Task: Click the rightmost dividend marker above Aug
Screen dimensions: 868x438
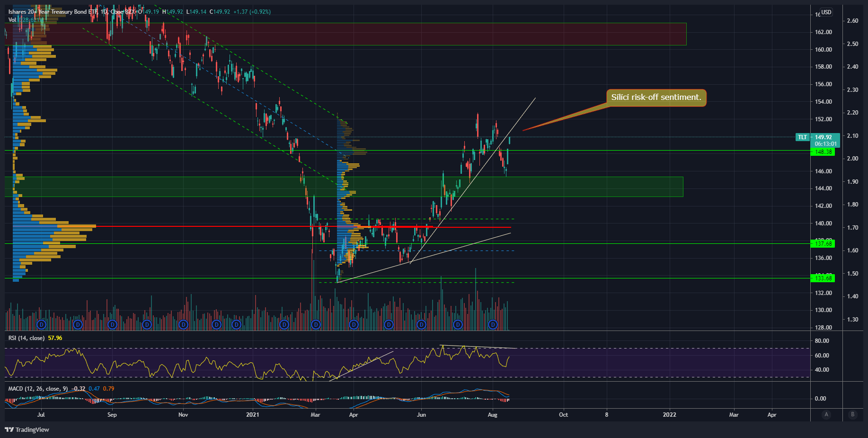Action: tap(493, 324)
